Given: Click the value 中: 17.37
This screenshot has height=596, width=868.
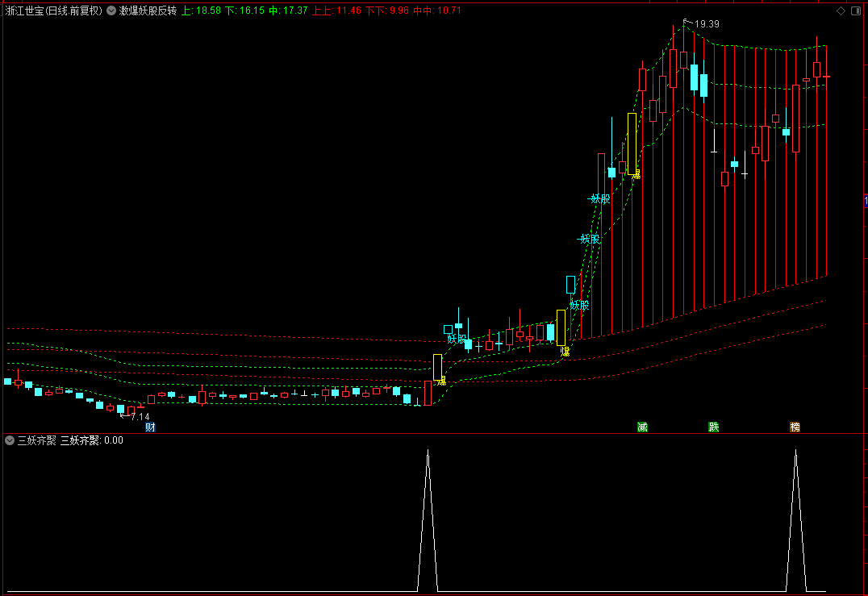Looking at the screenshot, I should 288,10.
